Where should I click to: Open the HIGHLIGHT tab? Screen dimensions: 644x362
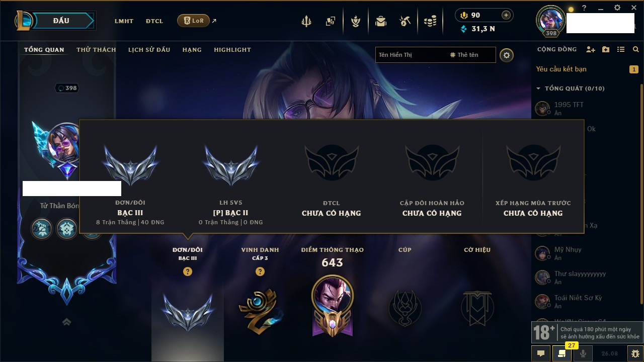tap(232, 50)
